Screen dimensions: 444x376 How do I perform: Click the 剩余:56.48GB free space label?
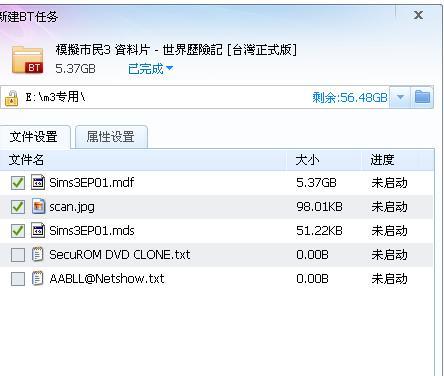[x=350, y=98]
